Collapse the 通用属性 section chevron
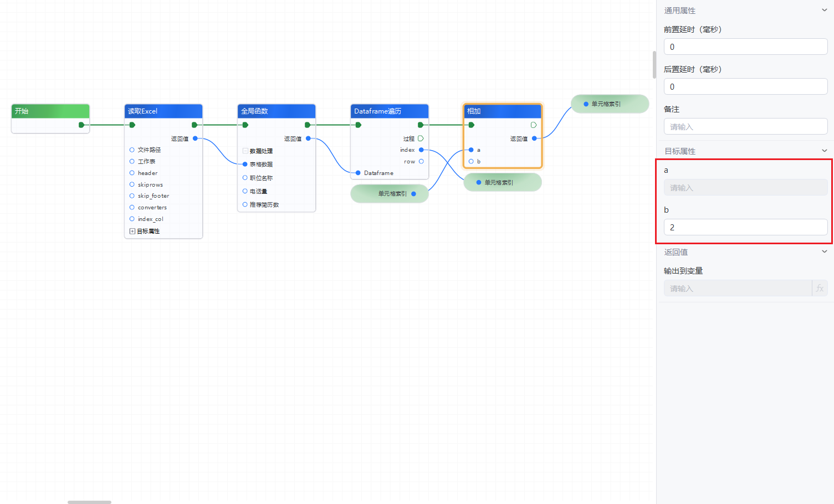 pyautogui.click(x=825, y=10)
